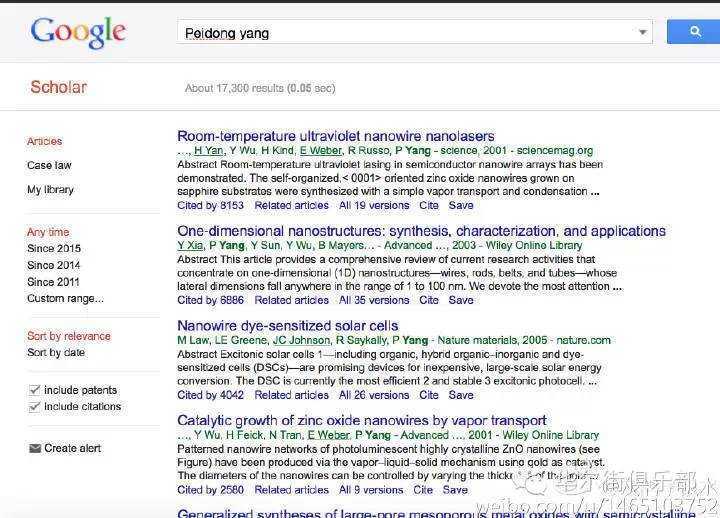Open E Weber profile in the Catalytic growth result
Viewport: 720px width, 518px height.
click(328, 435)
